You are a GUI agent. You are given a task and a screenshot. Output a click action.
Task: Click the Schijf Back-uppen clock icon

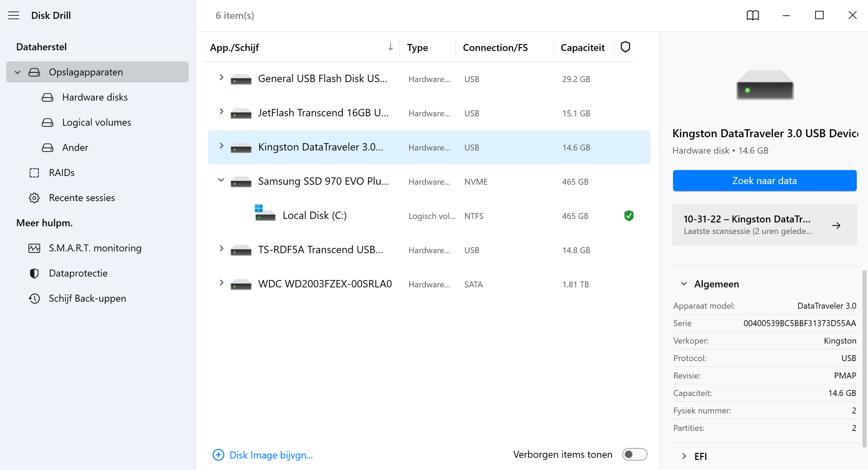34,299
